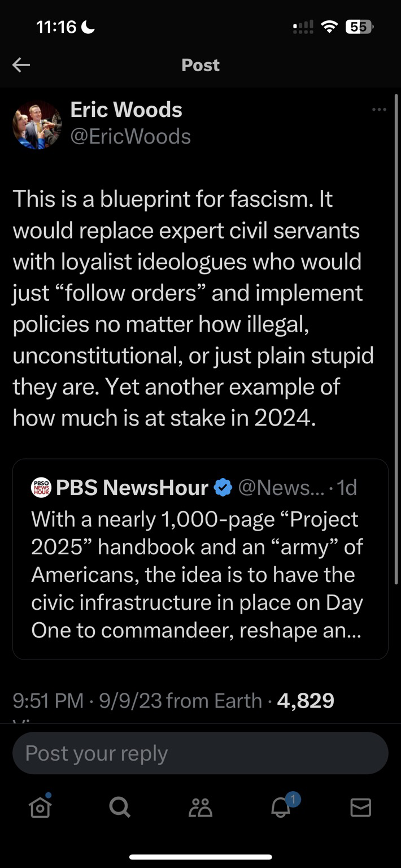Tap the back arrow
Viewport: 401px width, 868px height.
(21, 66)
